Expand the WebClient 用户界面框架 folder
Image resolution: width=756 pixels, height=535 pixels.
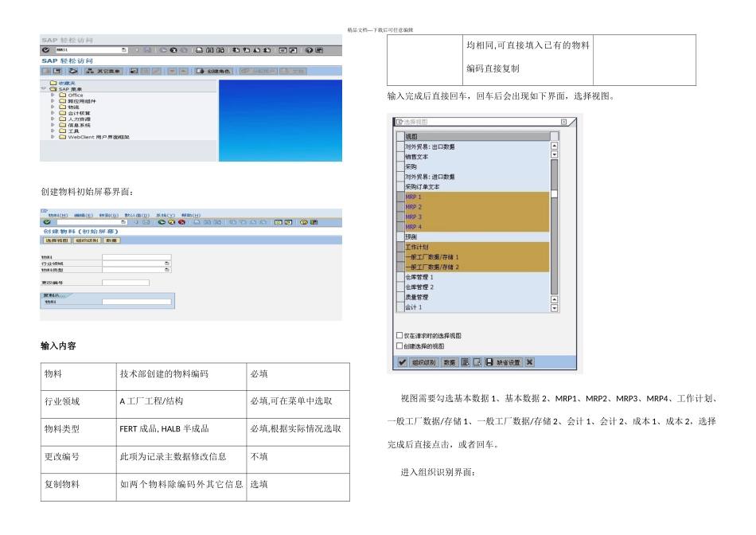[53, 137]
